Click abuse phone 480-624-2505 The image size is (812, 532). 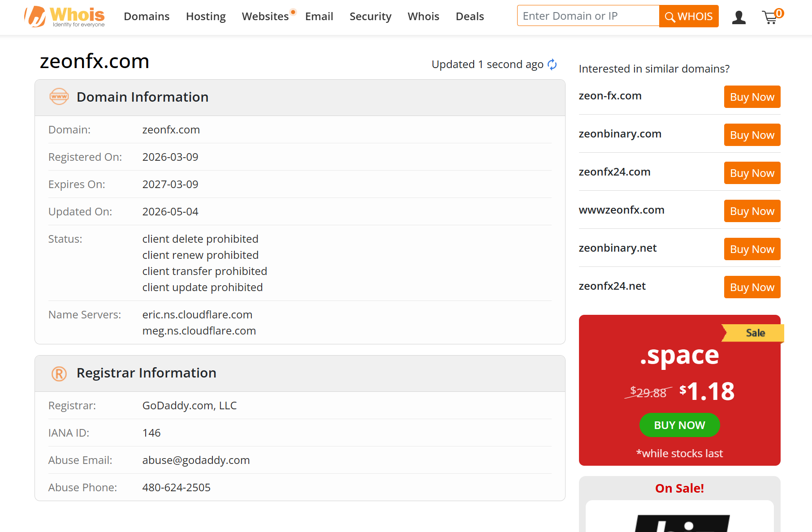click(x=176, y=488)
